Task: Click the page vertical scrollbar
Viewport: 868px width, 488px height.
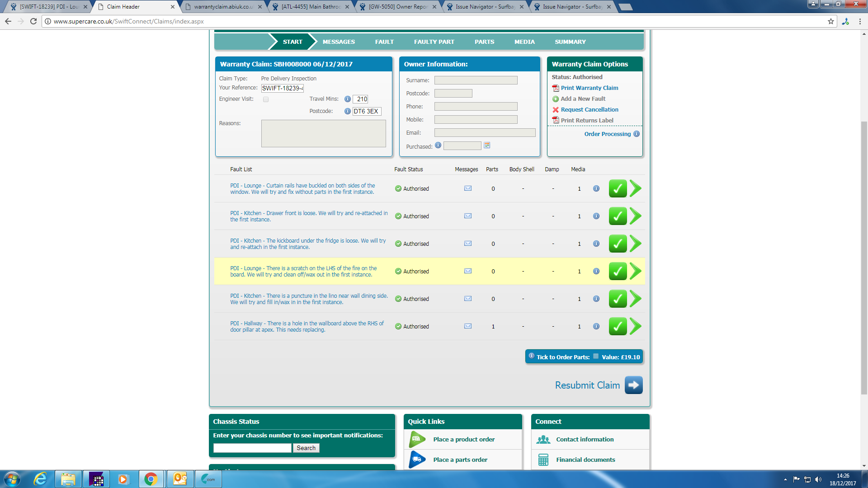Action: pos(864,258)
